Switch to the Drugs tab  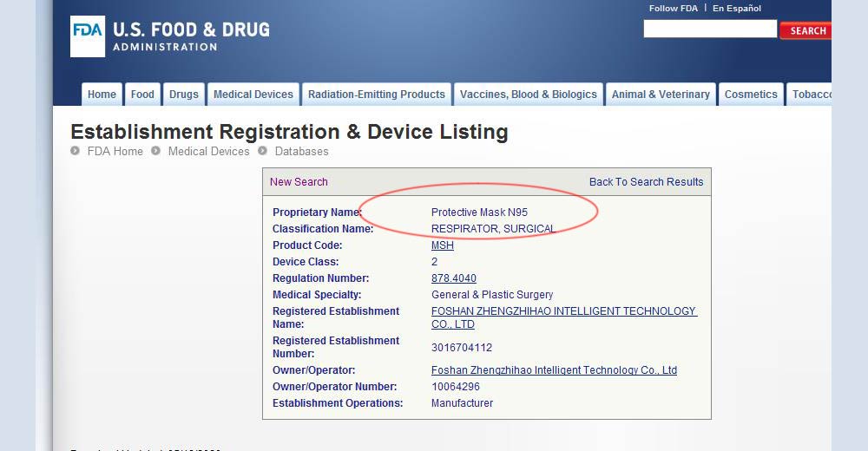[x=184, y=95]
